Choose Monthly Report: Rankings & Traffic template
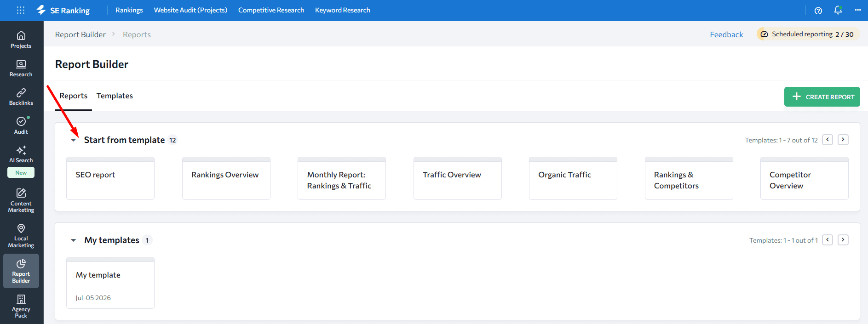Viewport: 868px width, 324px height. [x=342, y=178]
